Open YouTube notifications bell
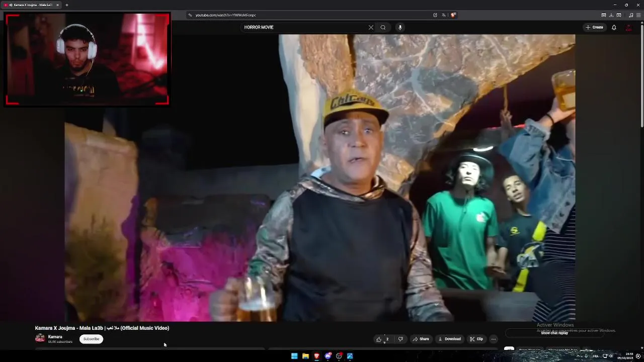Screen dimensions: 644x362 click(614, 27)
